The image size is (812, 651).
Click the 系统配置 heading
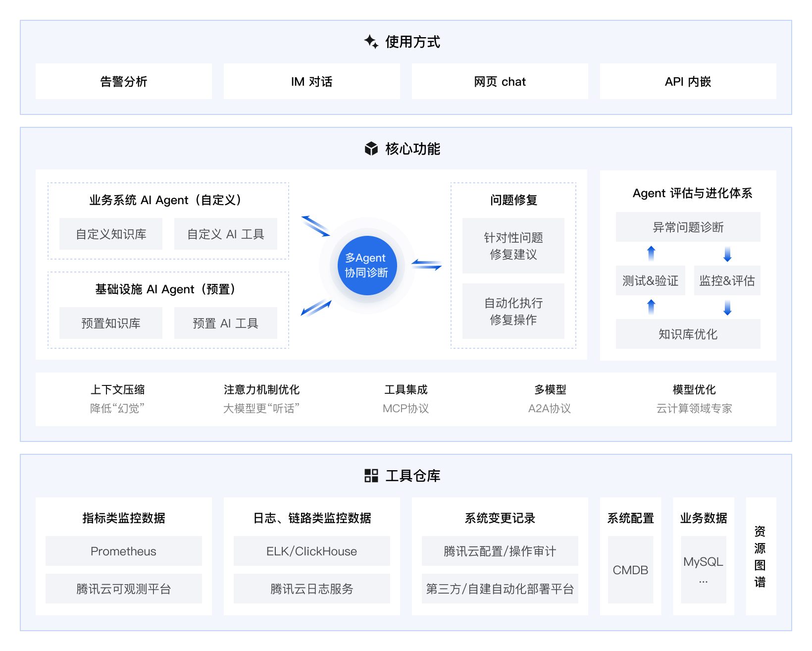point(631,518)
